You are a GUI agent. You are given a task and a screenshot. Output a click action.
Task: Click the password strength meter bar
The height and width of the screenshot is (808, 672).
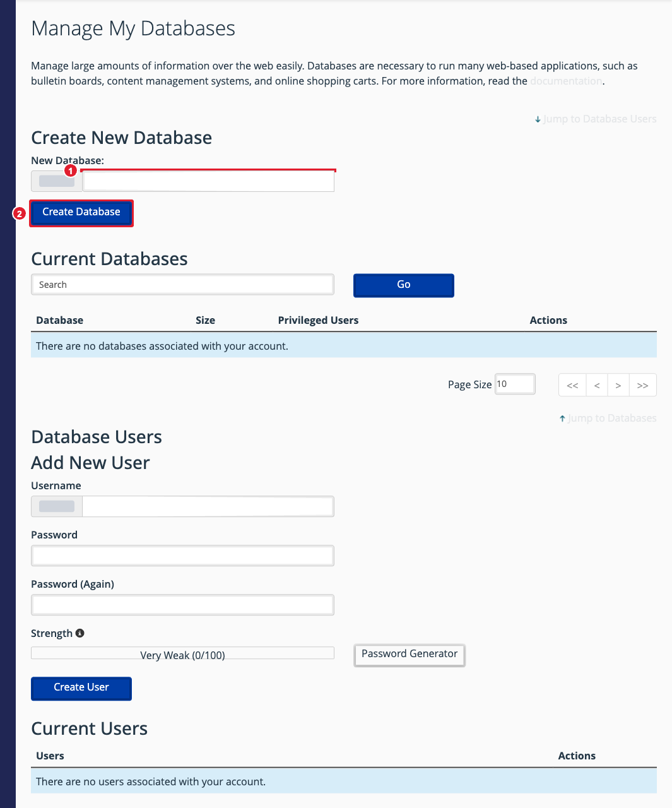pos(182,653)
